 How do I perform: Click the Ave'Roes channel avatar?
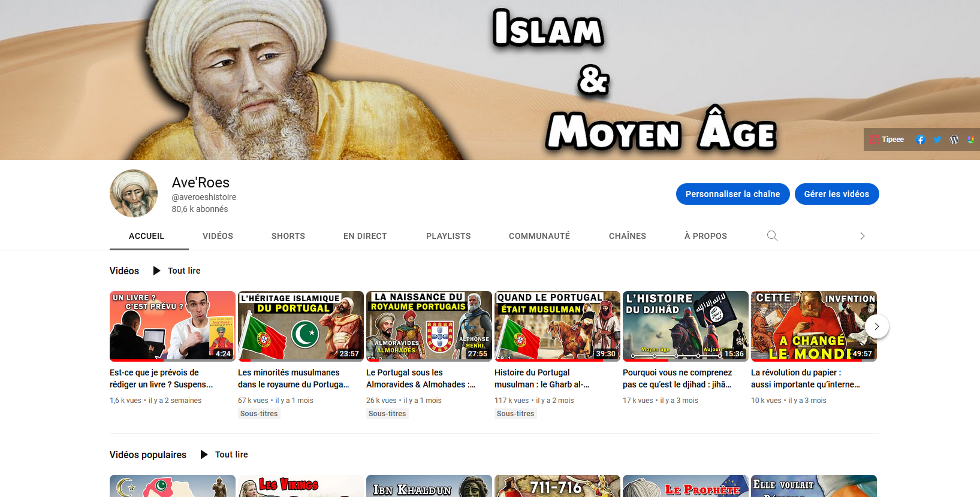click(x=134, y=193)
